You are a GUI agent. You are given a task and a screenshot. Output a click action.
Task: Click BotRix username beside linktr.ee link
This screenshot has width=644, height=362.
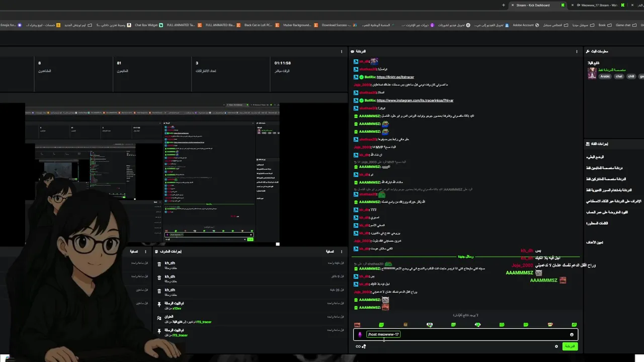click(370, 77)
